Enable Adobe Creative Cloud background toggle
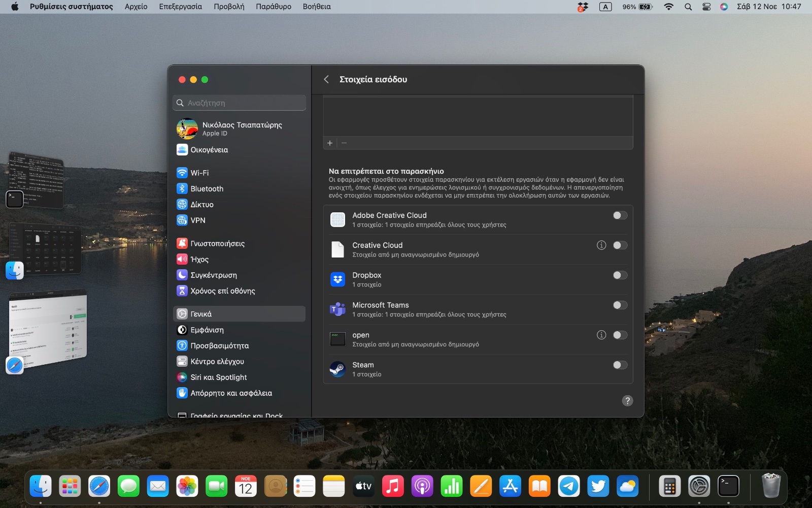This screenshot has width=812, height=508. point(620,215)
